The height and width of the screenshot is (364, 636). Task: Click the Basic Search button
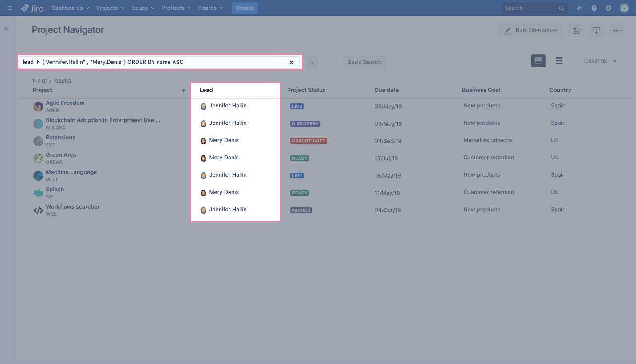point(364,62)
